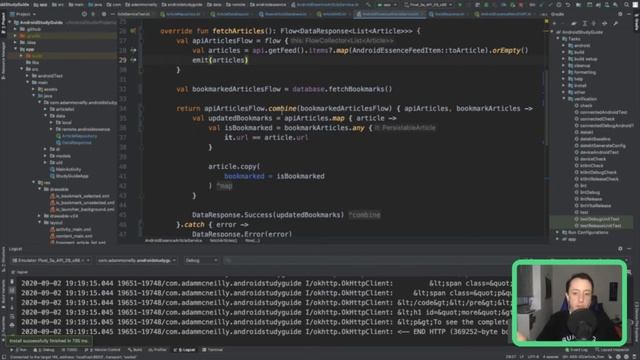Expand the build setup Gradle task group
This screenshot has width=640, height=360.
point(564,59)
